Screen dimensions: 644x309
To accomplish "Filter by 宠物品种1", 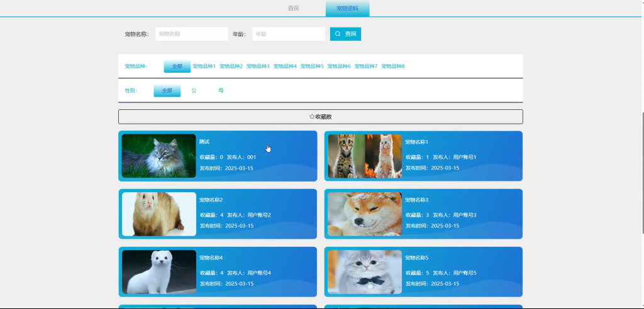I will point(204,66).
